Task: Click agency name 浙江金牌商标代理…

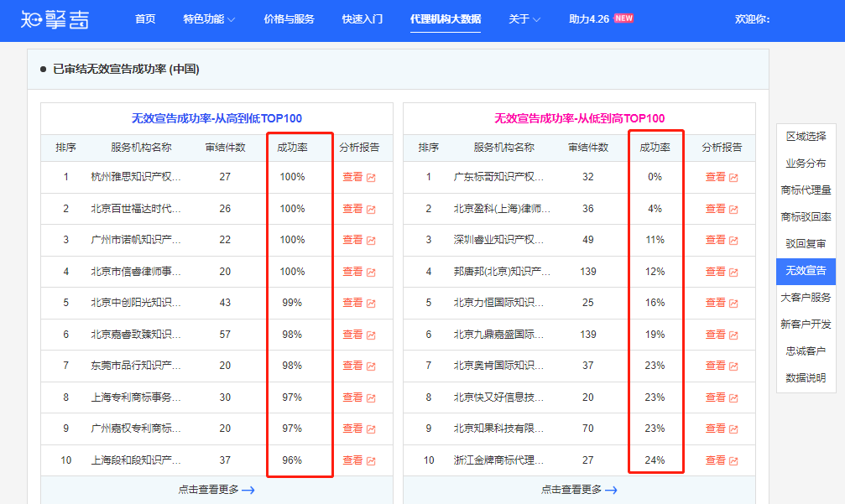Action: click(x=498, y=460)
